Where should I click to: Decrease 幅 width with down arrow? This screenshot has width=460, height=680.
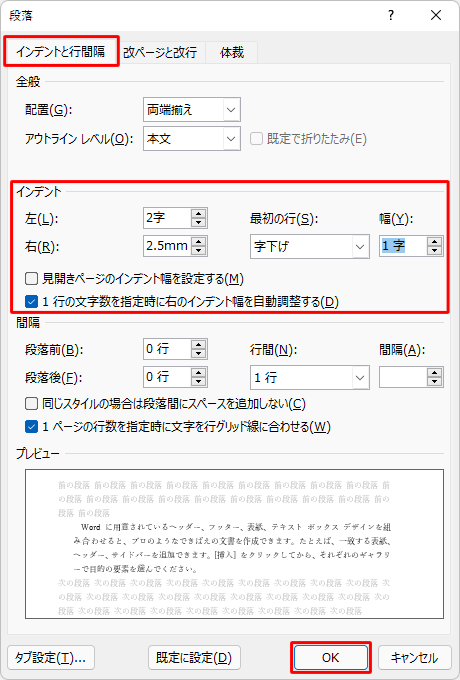point(434,251)
